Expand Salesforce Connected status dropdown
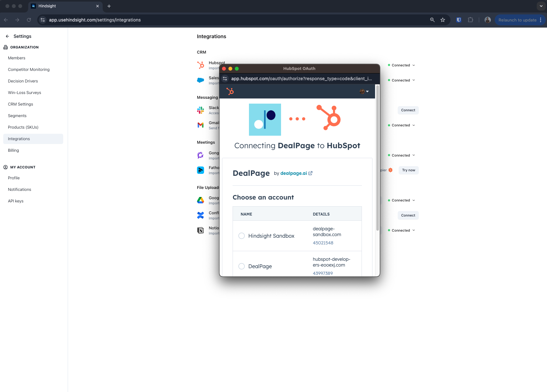The width and height of the screenshot is (547, 392). click(x=401, y=80)
